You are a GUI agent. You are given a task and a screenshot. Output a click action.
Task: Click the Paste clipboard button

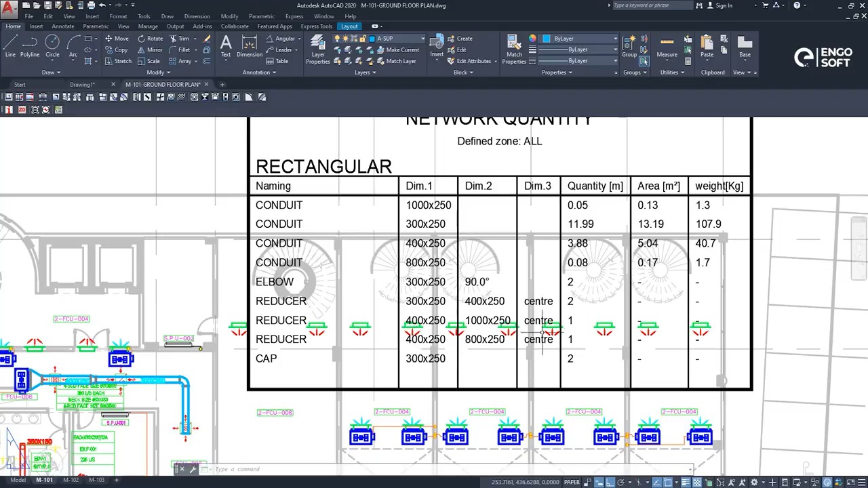click(x=707, y=46)
